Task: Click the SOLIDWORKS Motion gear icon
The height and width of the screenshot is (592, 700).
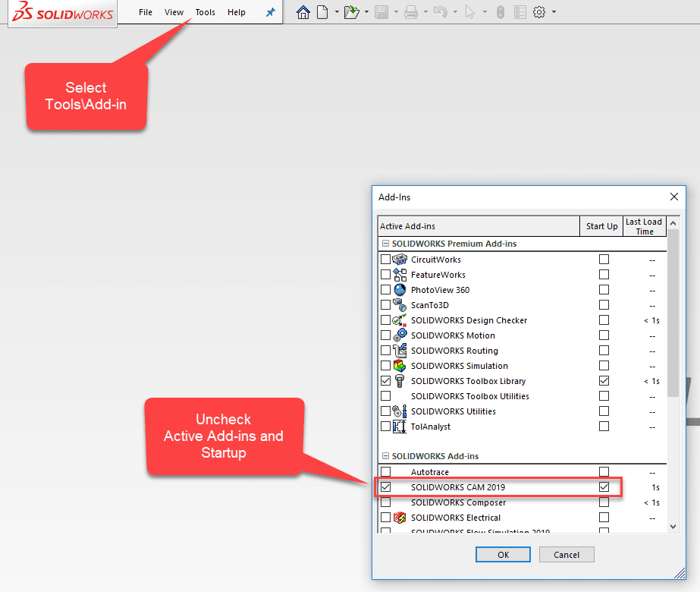Action: (400, 335)
